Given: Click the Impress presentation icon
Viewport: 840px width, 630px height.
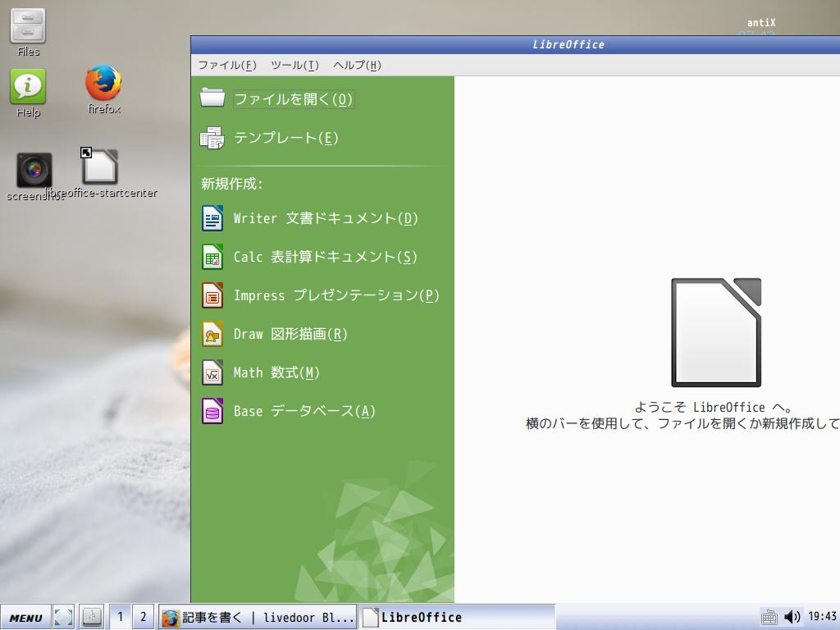Looking at the screenshot, I should [x=212, y=295].
